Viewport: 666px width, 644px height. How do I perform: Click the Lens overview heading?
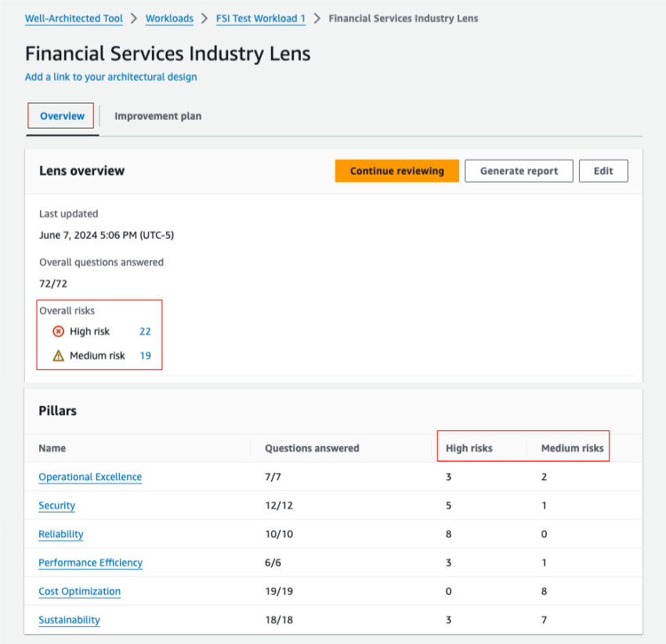pos(82,171)
